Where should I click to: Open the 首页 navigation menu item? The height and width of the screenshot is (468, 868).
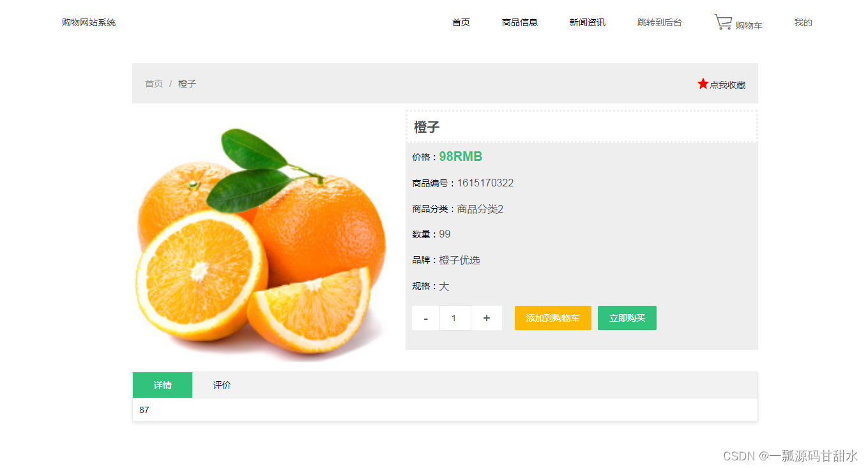tap(461, 22)
